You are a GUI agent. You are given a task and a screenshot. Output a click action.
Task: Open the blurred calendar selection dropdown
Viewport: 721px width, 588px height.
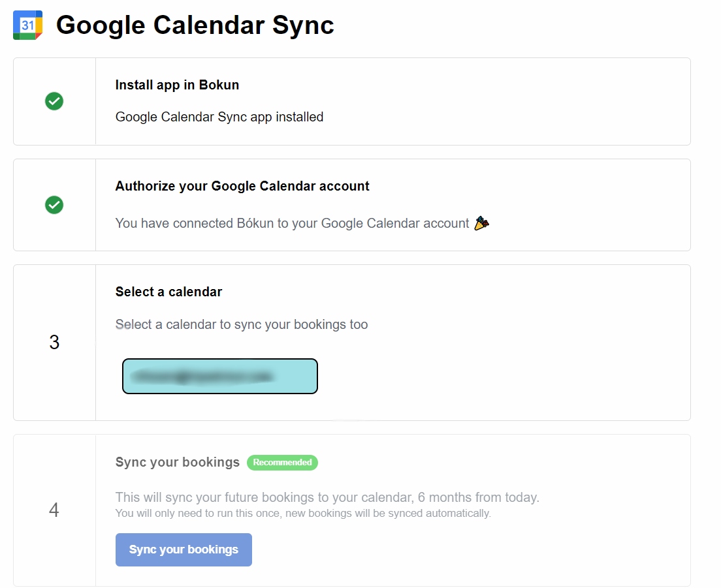pos(220,376)
